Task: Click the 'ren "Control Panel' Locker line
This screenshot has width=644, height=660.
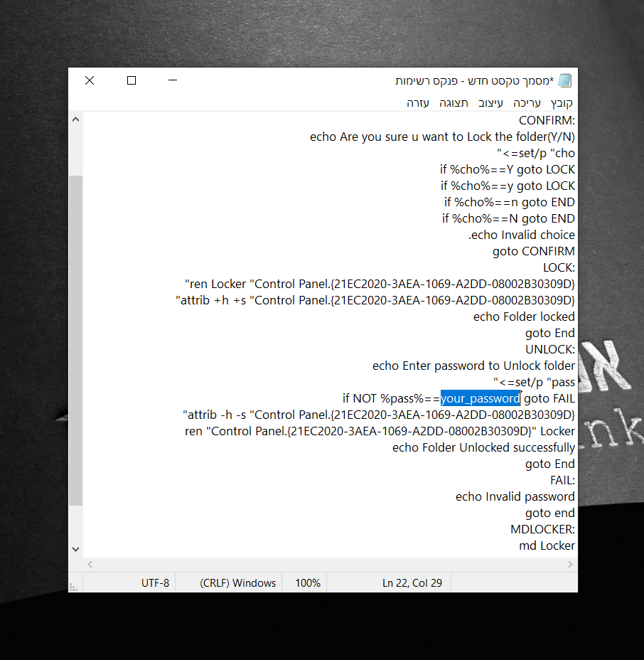Action: 380,432
